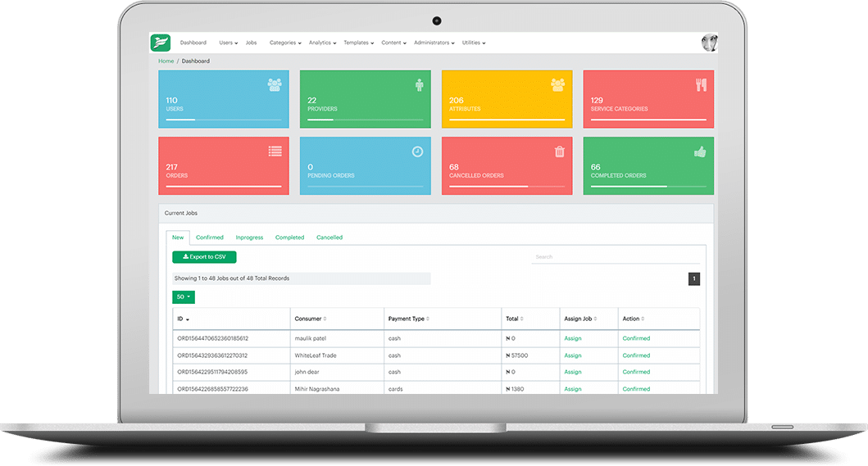This screenshot has width=868, height=466.
Task: Switch to the Completed tab
Action: click(289, 238)
